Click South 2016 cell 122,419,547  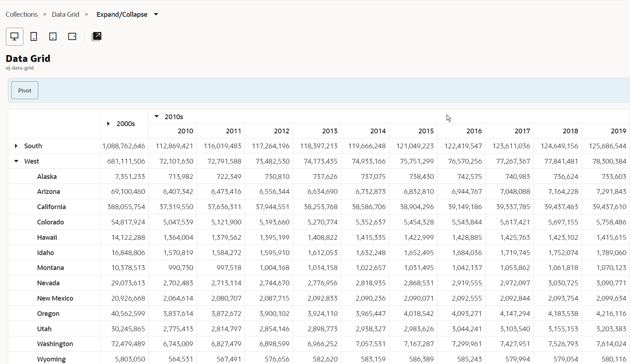tap(462, 146)
